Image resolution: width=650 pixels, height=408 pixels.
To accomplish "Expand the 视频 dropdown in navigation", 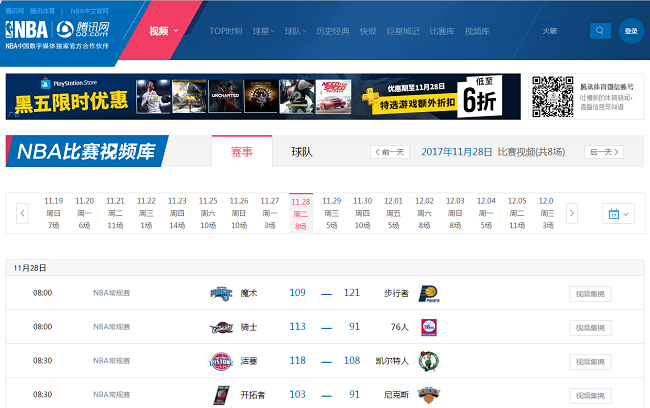I will (x=163, y=31).
